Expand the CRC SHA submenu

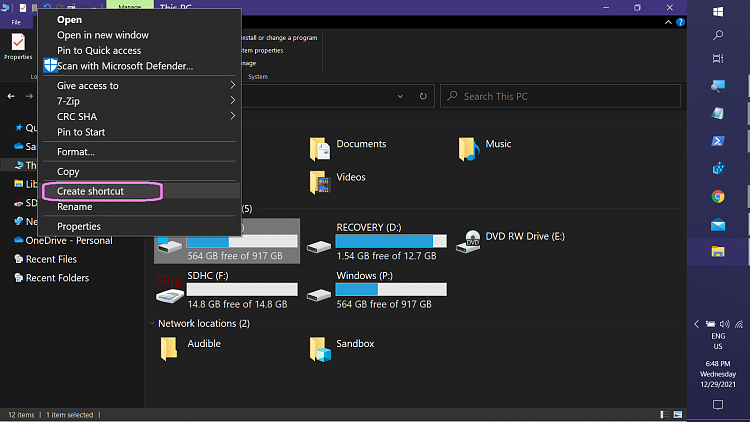(139, 116)
